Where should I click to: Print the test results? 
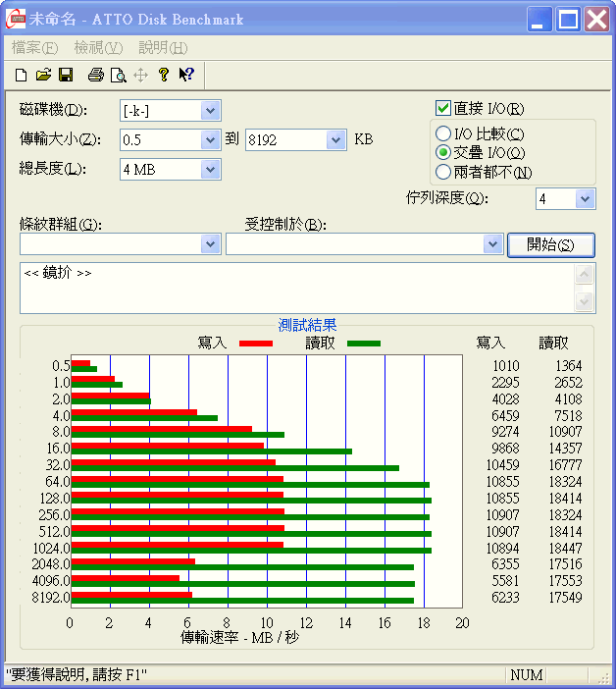96,76
